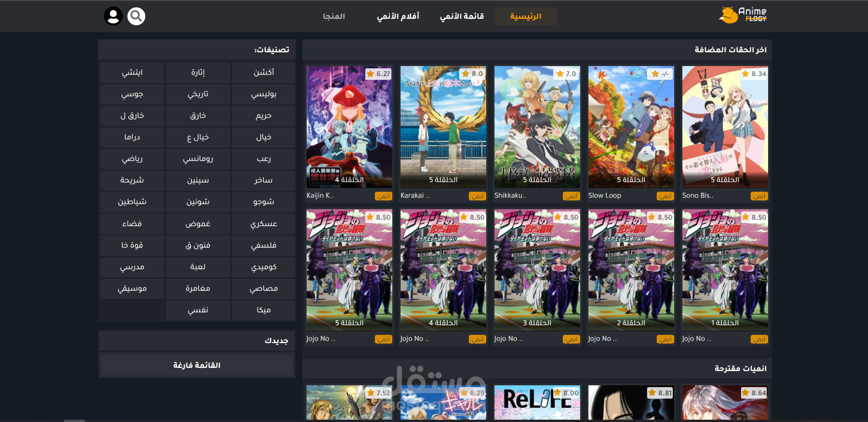This screenshot has width=868, height=422.
Task: Select the أكشن category
Action: click(264, 72)
